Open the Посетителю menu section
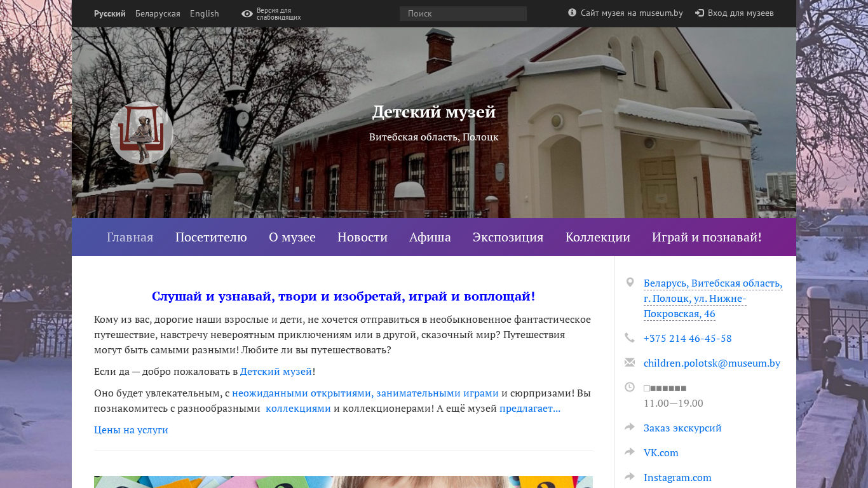Screen dimensions: 868x488 click(211, 238)
